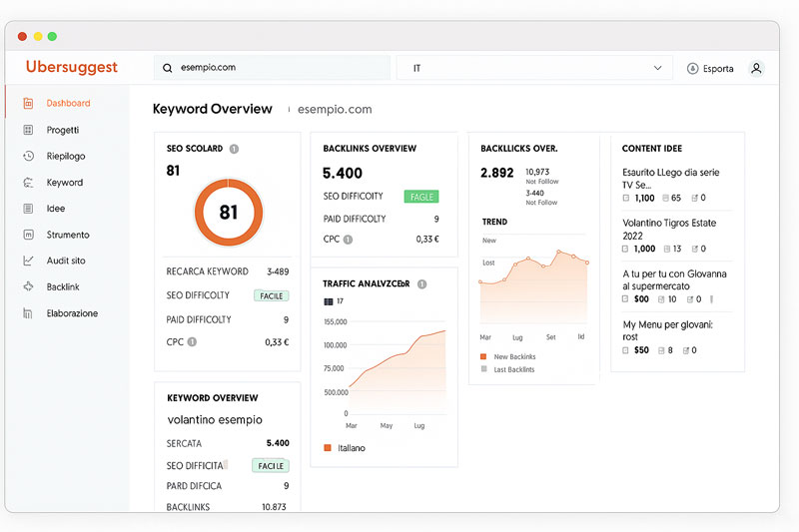Click FACILE badge in SEO Scolard card
This screenshot has height=532, width=799.
click(271, 295)
